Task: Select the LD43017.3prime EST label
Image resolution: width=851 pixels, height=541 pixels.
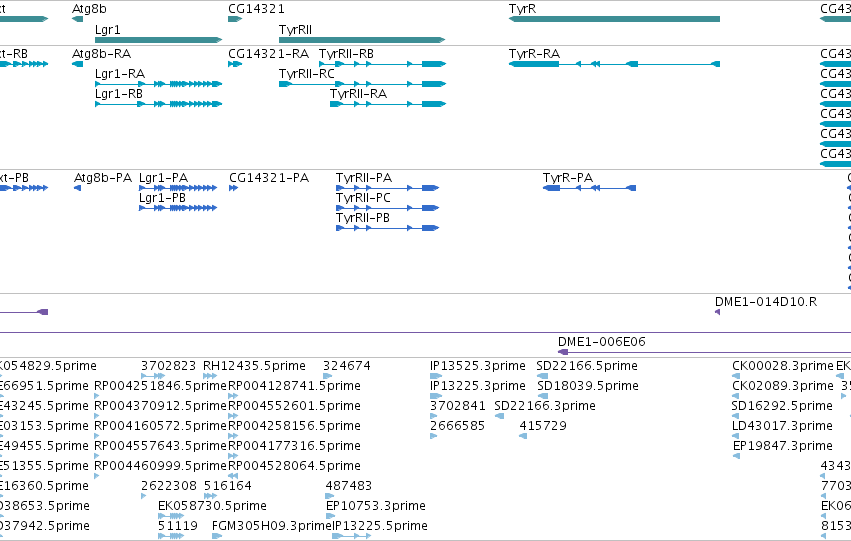Action: (782, 426)
